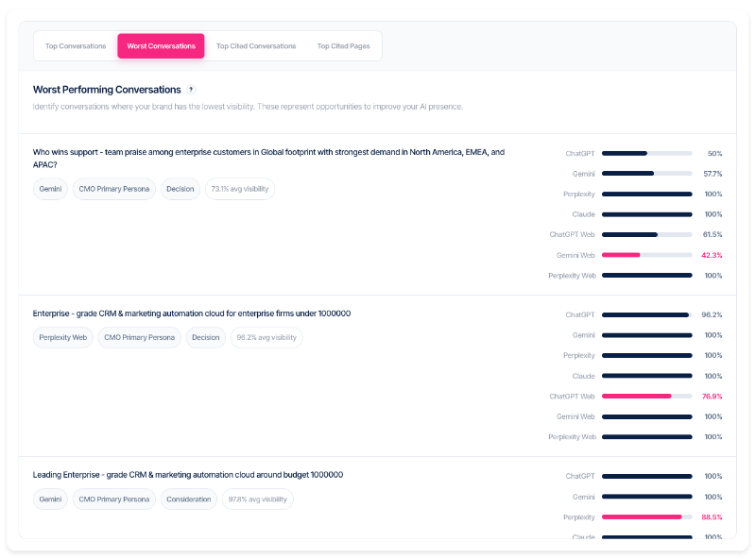Click the 61.5% ChatGPT Web value
756x559 pixels.
tap(713, 235)
